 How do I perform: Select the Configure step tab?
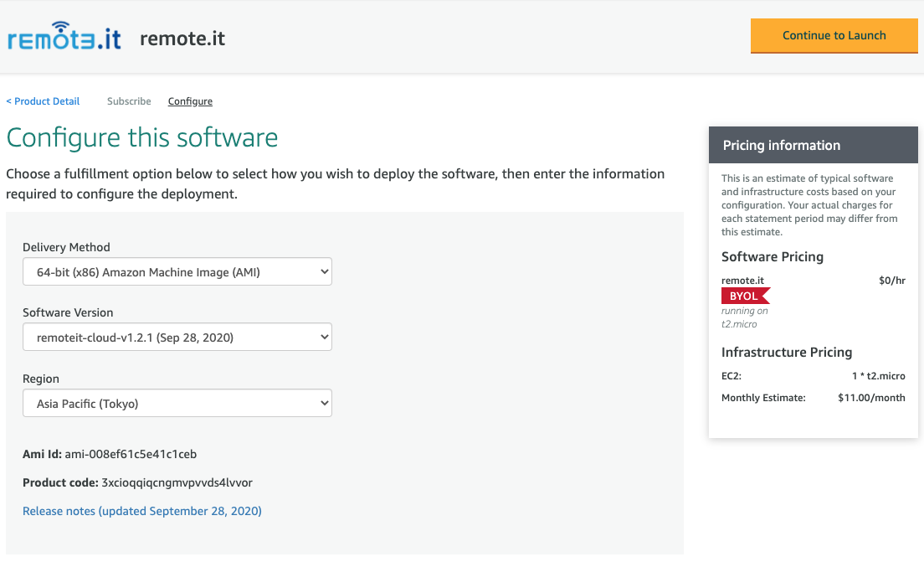[x=190, y=101]
